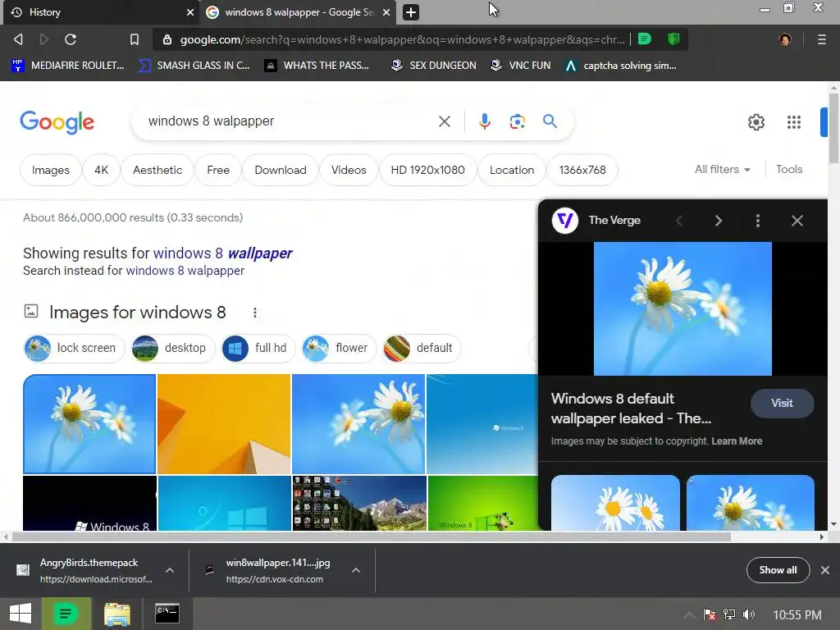Image resolution: width=840 pixels, height=630 pixels.
Task: Click the site lock icon in the address bar
Action: 167,39
